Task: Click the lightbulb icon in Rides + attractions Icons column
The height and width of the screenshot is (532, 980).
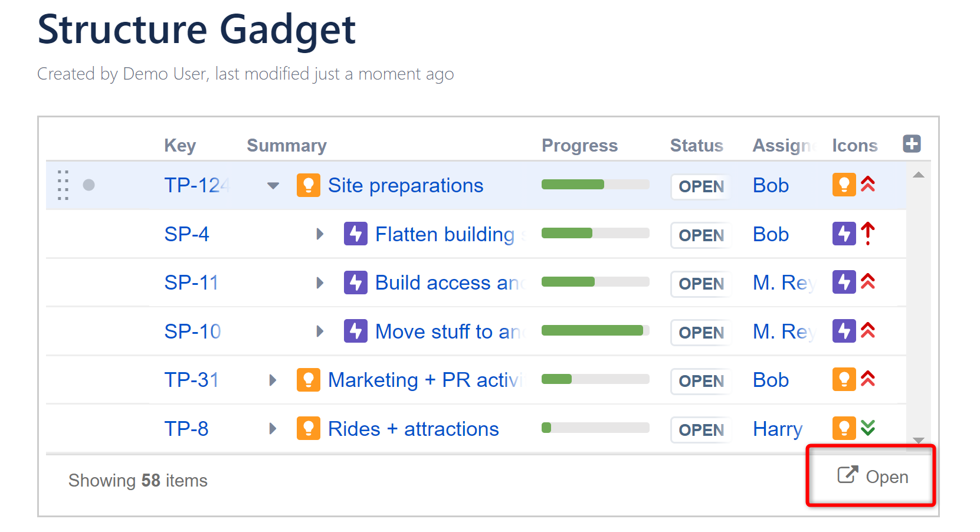Action: 844,428
